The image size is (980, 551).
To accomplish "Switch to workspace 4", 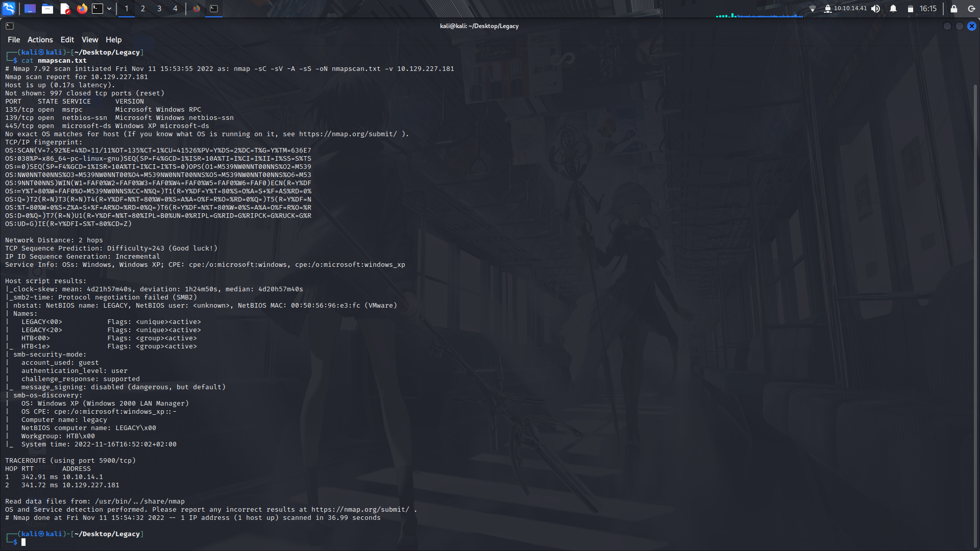I will [175, 9].
